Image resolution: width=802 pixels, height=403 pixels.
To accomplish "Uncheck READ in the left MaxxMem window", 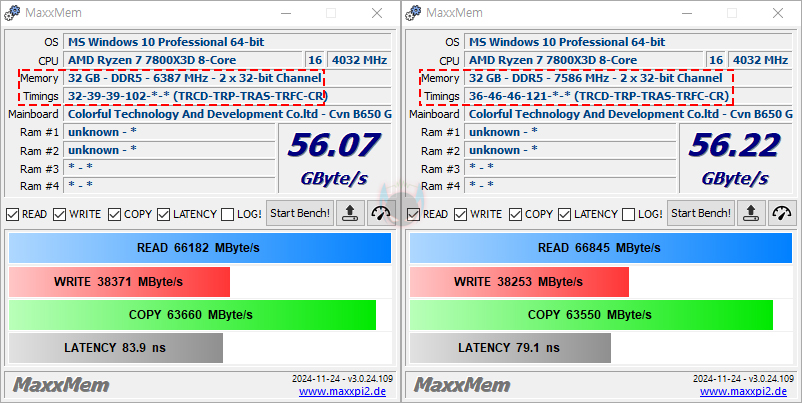I will (12, 214).
